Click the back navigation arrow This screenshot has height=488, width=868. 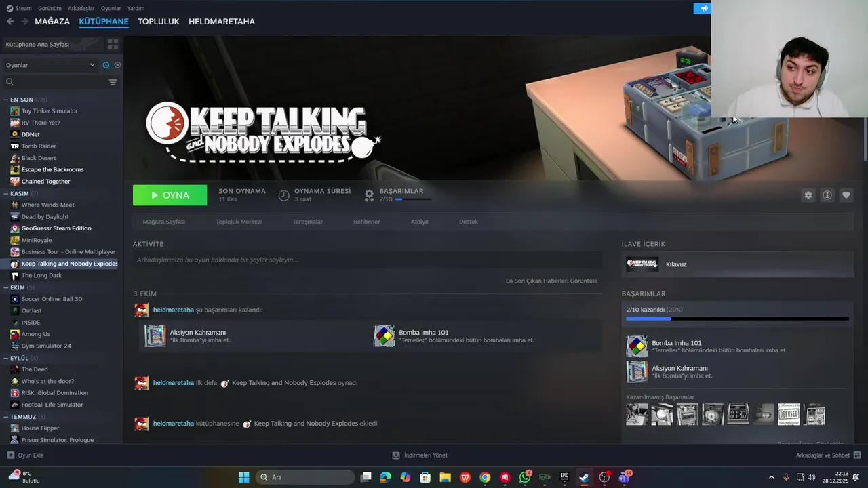(x=10, y=22)
